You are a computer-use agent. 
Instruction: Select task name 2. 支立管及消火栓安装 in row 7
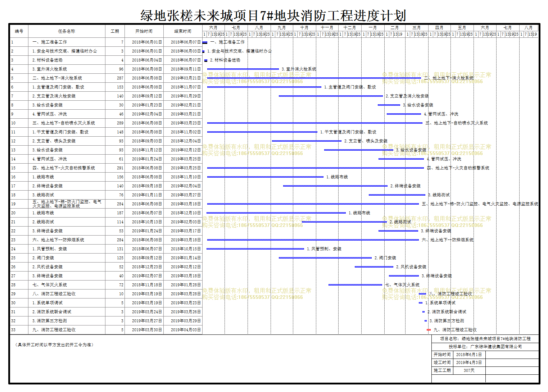tap(54, 96)
